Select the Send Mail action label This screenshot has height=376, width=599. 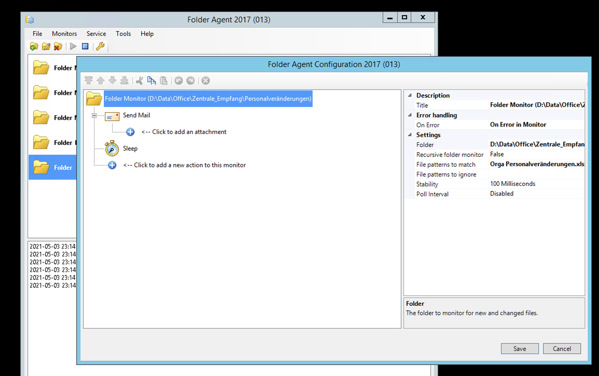(x=136, y=115)
